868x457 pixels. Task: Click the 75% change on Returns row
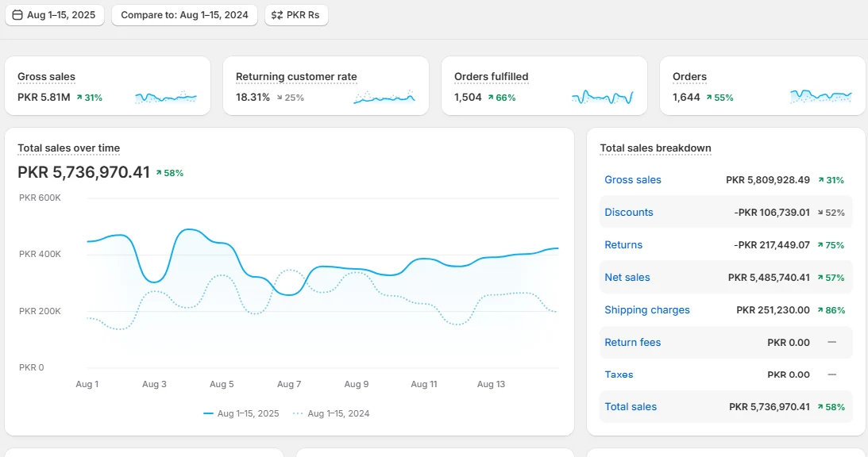[831, 246]
